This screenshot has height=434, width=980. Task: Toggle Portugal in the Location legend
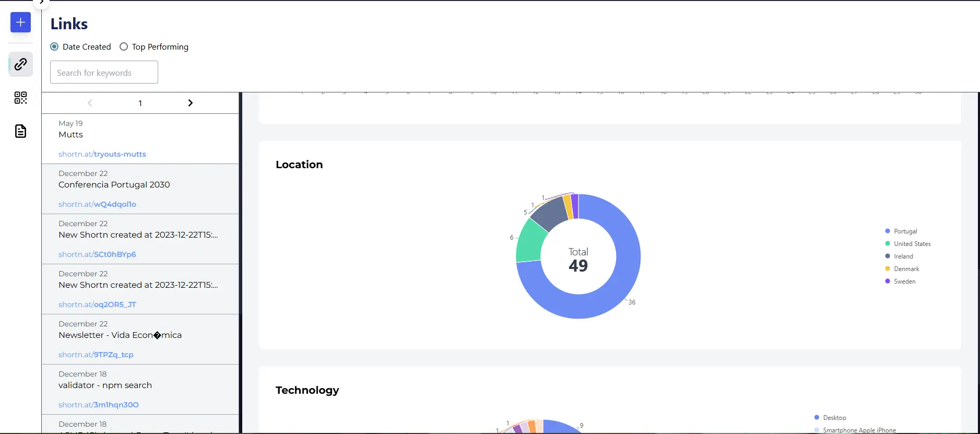905,231
